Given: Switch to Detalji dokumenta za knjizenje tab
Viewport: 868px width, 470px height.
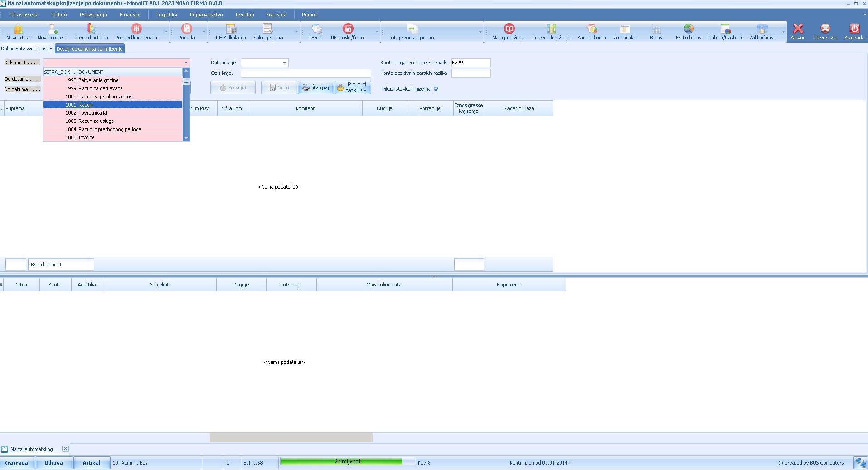Looking at the screenshot, I should 90,49.
